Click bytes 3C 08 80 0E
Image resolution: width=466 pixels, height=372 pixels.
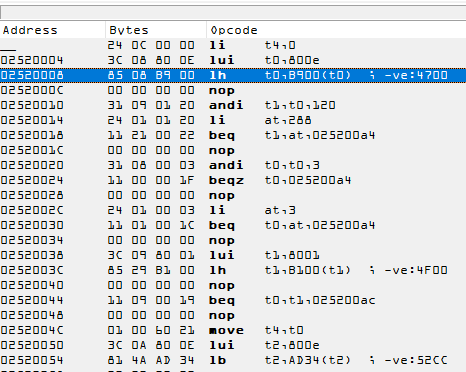(151, 60)
